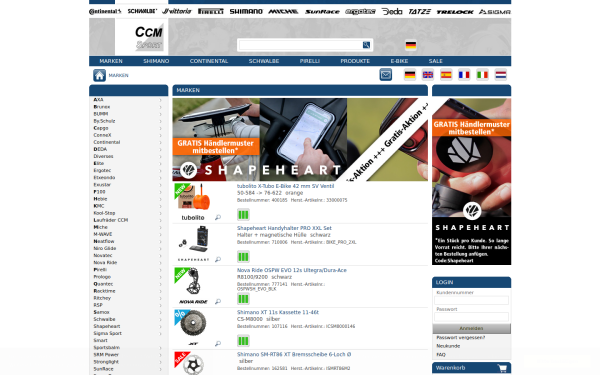Click the Pirelli brand logo
Screen dimensions: 600x375
coord(211,11)
